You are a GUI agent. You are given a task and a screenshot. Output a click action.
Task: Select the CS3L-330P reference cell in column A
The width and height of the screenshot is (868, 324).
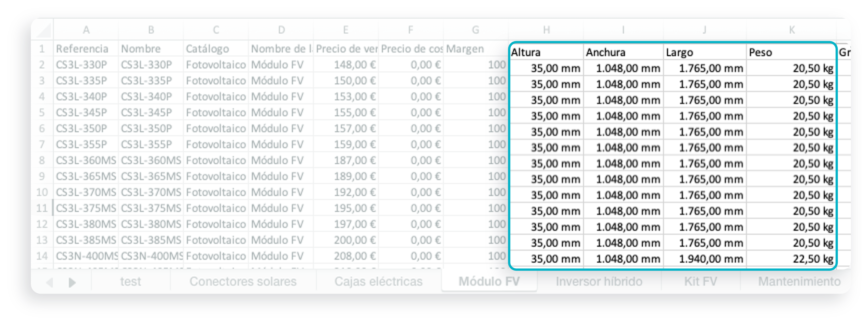(86, 65)
